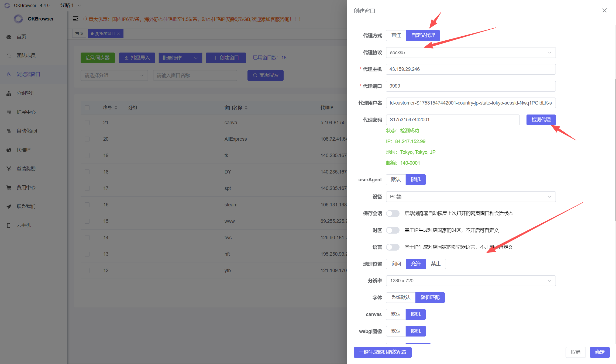Select 禁止 for 地理位置
The image size is (616, 364).
pos(436,264)
